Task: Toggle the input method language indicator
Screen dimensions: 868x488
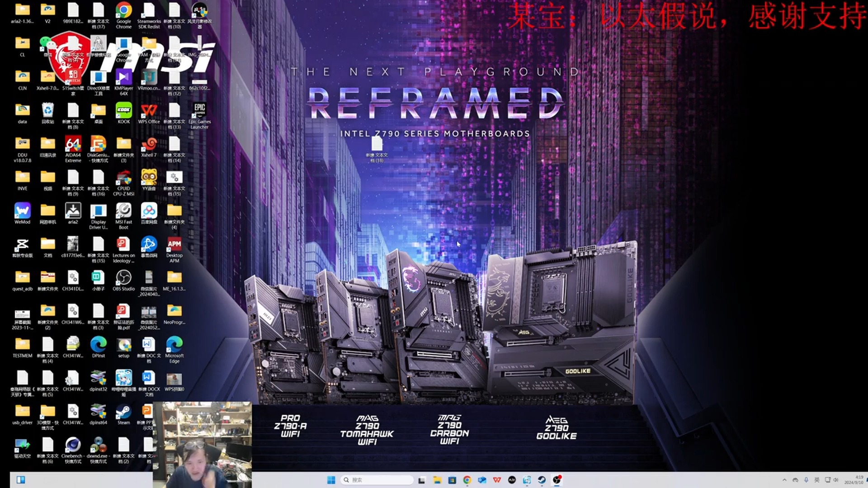Action: click(817, 480)
